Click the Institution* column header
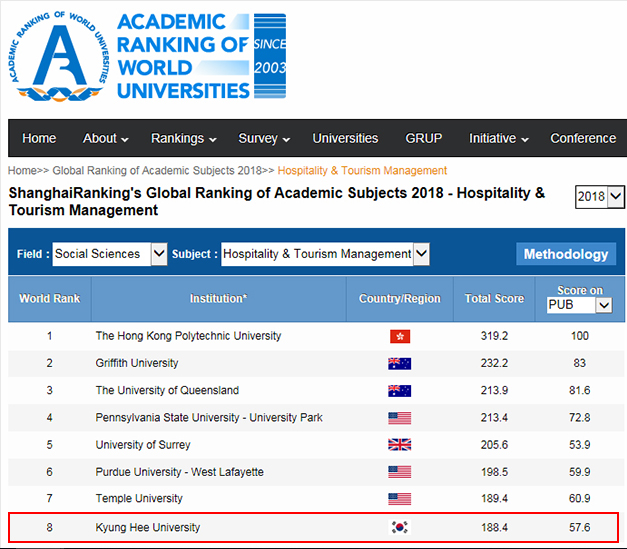Image resolution: width=627 pixels, height=549 pixels. pyautogui.click(x=218, y=299)
